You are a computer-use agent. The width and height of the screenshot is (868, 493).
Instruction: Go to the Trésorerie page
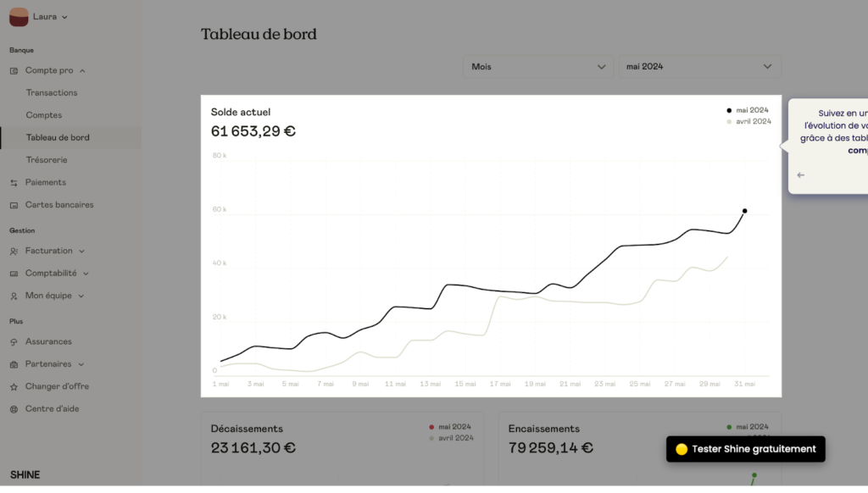(47, 160)
